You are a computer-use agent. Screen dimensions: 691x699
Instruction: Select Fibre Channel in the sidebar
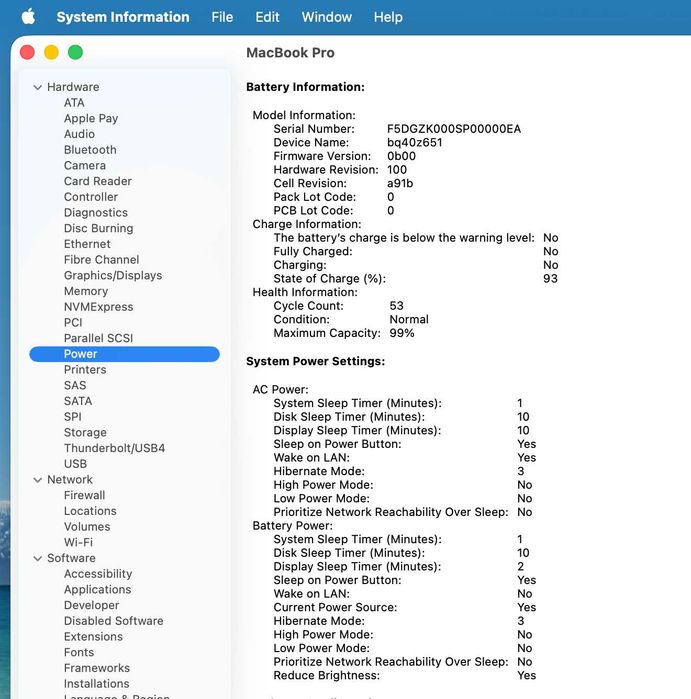click(x=101, y=259)
